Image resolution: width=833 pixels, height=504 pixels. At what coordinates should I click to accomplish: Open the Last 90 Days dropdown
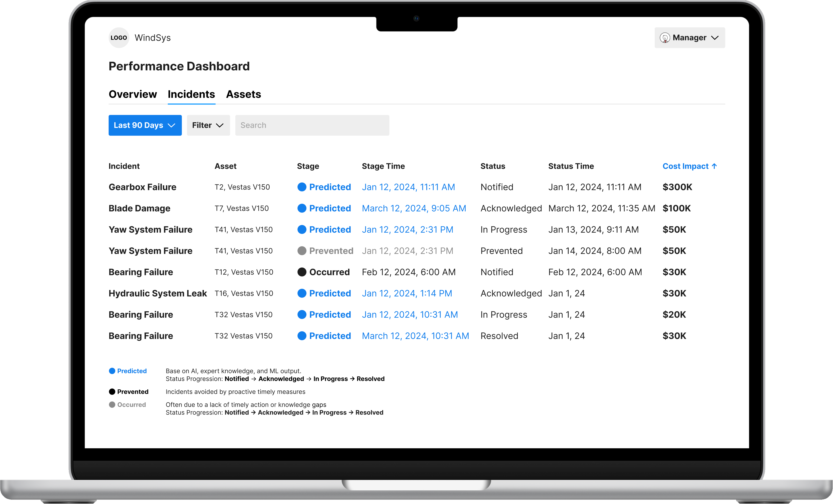tap(145, 125)
